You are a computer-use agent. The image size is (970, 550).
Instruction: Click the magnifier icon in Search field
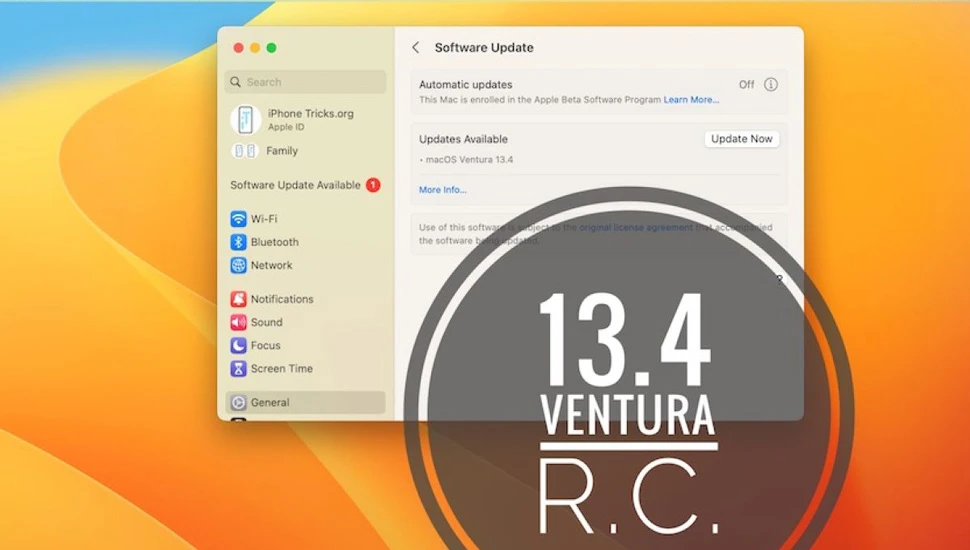click(x=235, y=82)
